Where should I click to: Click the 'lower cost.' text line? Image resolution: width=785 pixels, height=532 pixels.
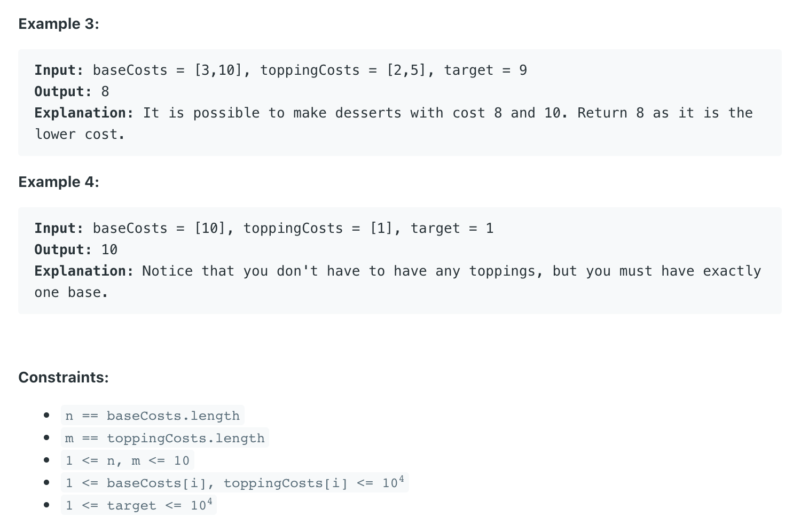(80, 134)
